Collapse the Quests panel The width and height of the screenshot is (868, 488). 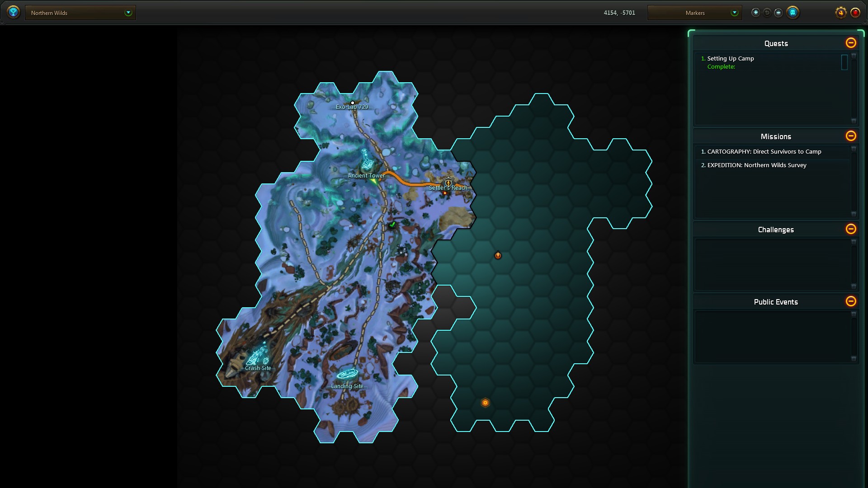pos(851,43)
